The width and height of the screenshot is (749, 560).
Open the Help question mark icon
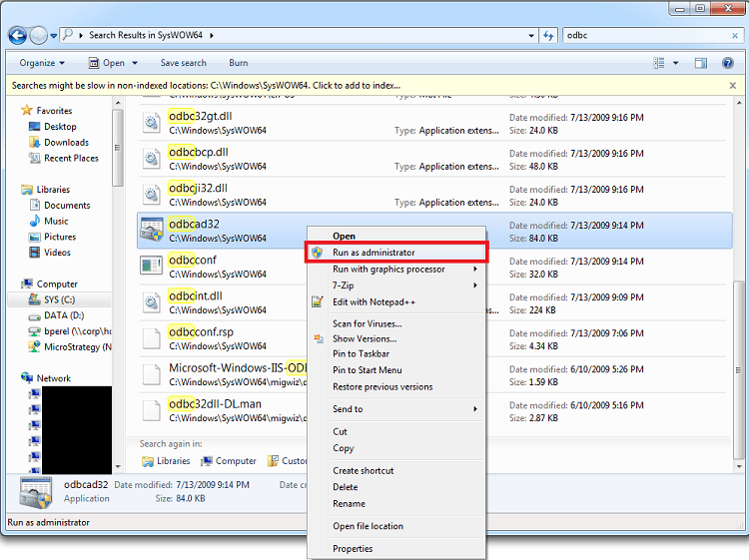click(x=727, y=63)
